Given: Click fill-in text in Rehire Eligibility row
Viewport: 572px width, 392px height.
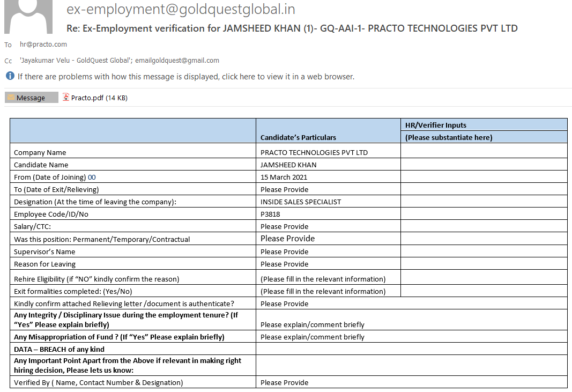Looking at the screenshot, I should 323,279.
